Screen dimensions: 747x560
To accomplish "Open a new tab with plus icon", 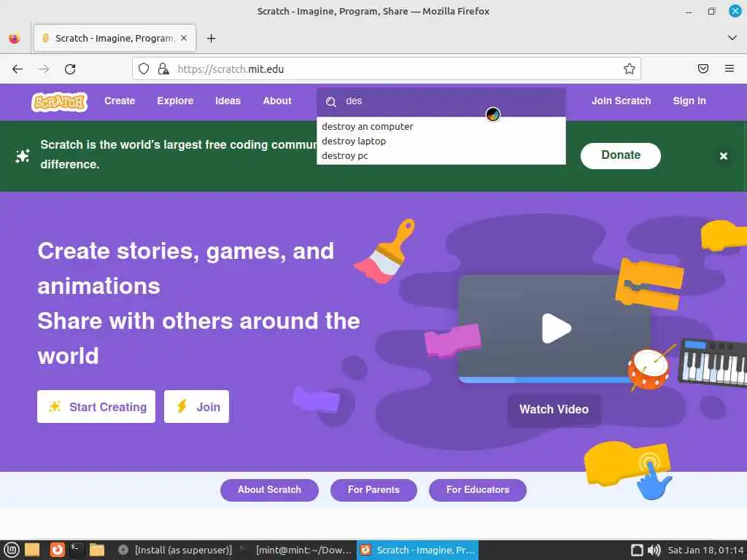I will coord(211,38).
